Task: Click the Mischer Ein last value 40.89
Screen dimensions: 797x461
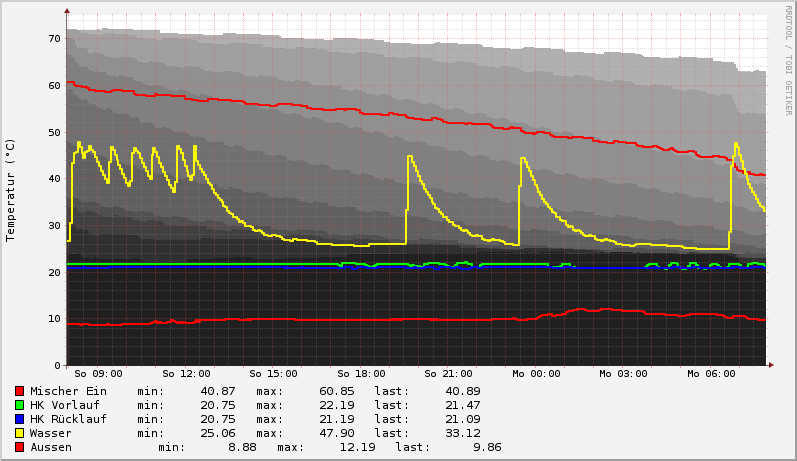Action: (462, 391)
